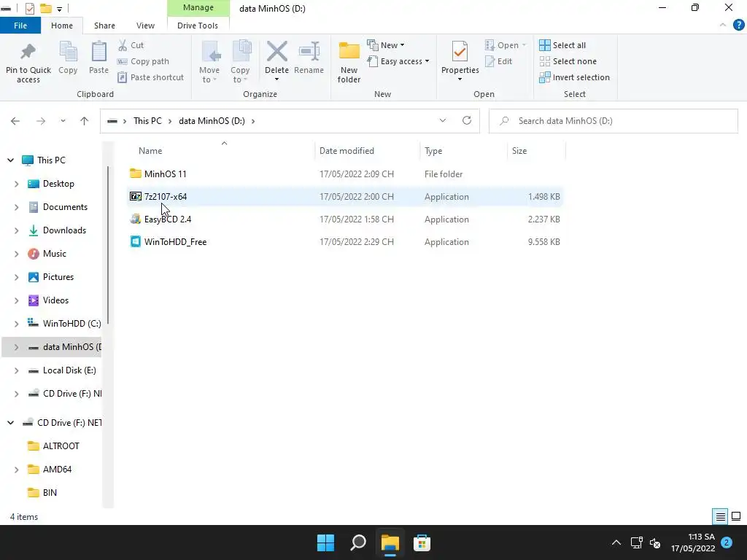747x560 pixels.
Task: Click the Rename ribbon icon
Action: (309, 52)
